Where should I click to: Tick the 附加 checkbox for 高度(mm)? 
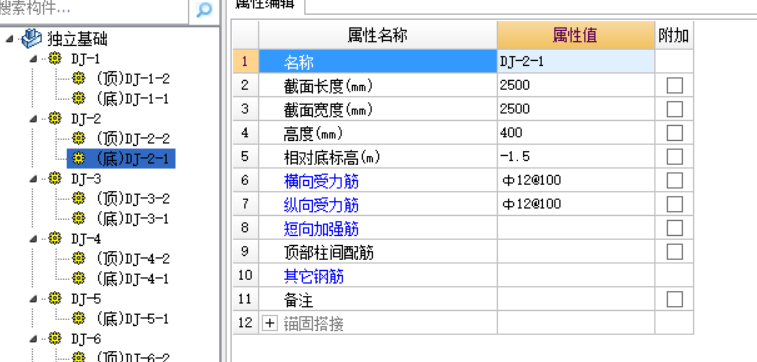pos(674,133)
